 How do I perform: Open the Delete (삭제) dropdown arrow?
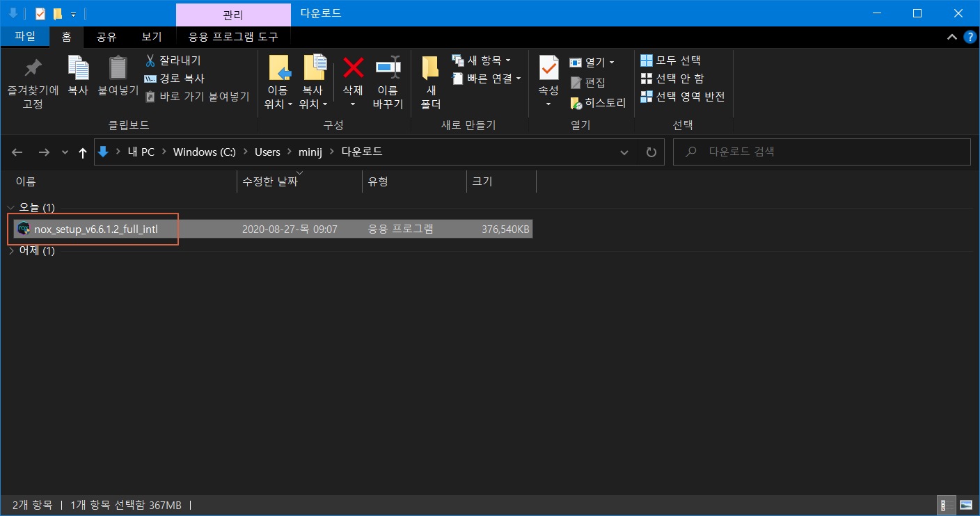click(x=353, y=104)
